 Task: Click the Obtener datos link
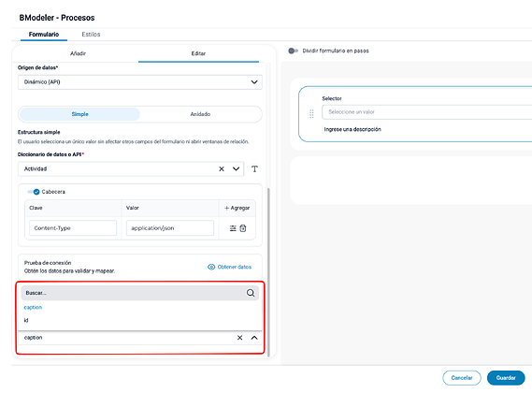pos(230,267)
